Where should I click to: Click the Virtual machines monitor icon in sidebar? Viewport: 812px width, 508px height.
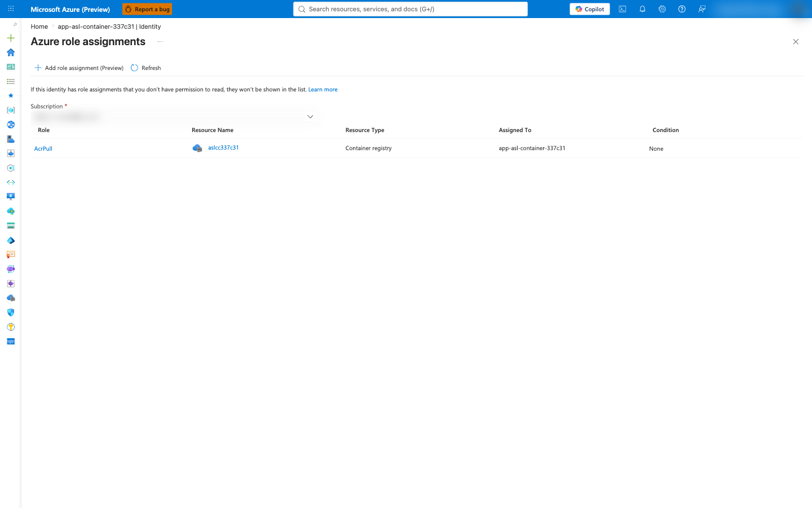pyautogui.click(x=11, y=196)
